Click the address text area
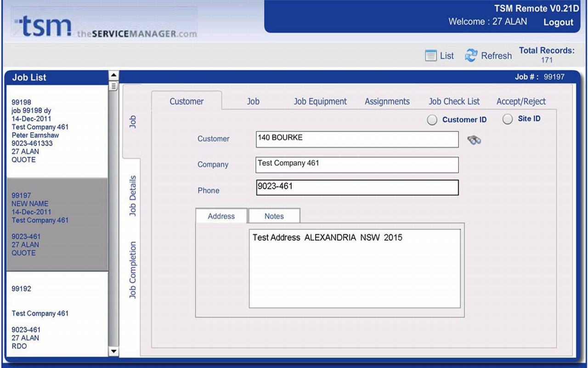588x368 pixels. point(355,269)
